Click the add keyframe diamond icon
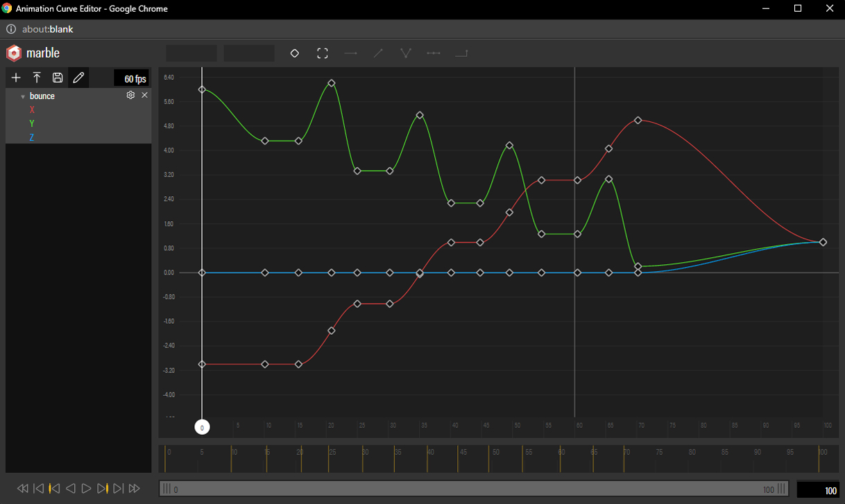Viewport: 845px width, 504px height. tap(294, 53)
